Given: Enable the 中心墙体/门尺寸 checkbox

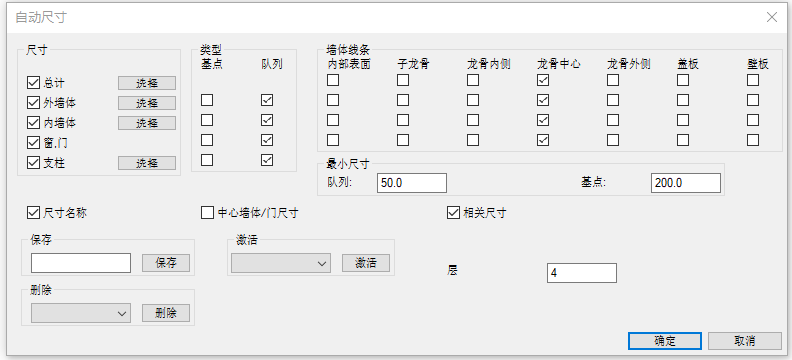Looking at the screenshot, I should 207,213.
